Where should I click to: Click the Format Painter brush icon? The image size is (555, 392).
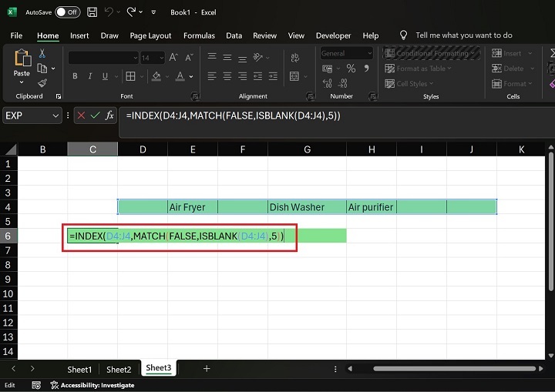(42, 83)
